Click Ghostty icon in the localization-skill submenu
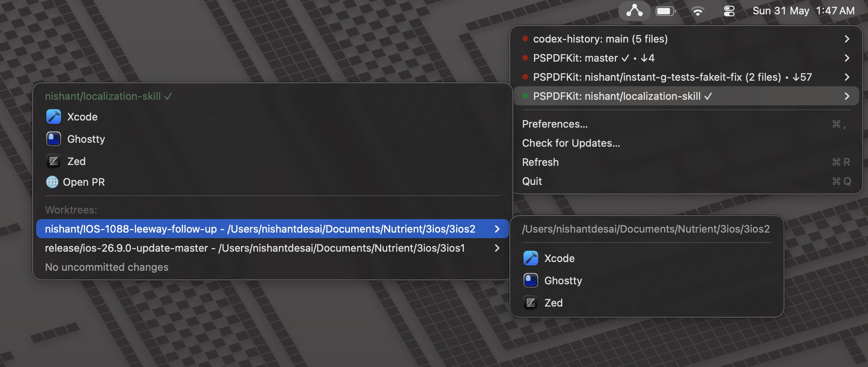Screen dimensions: 868x367 [x=54, y=139]
